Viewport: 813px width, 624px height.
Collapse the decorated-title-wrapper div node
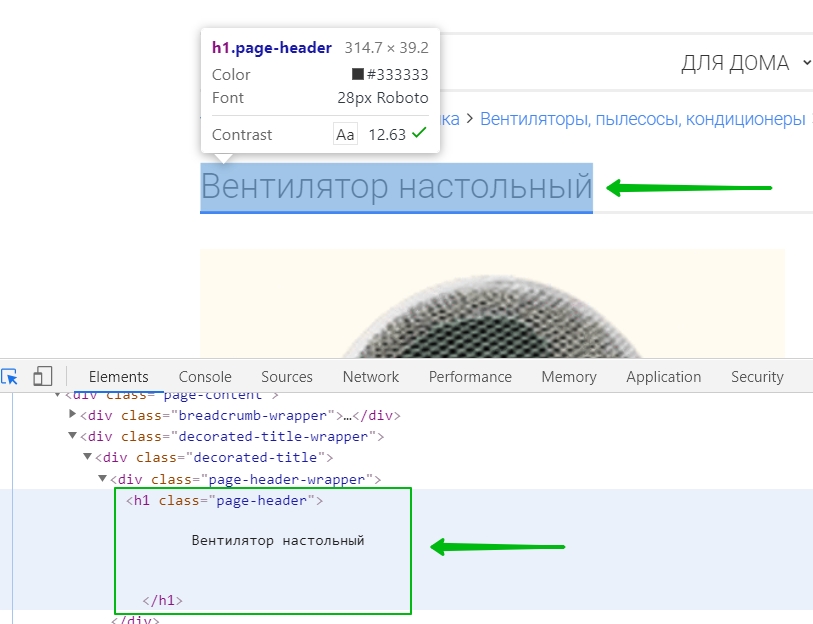pos(73,435)
